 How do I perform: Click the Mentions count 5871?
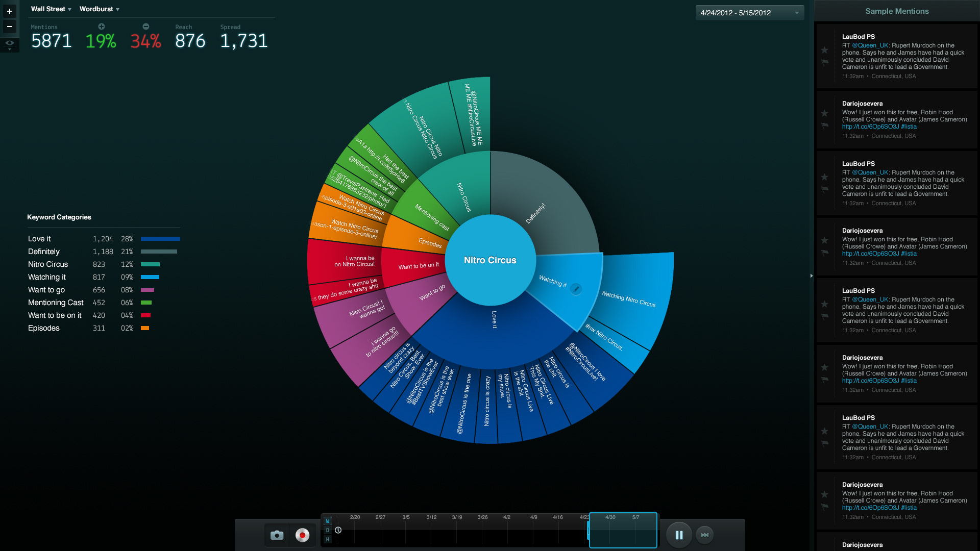(x=51, y=41)
